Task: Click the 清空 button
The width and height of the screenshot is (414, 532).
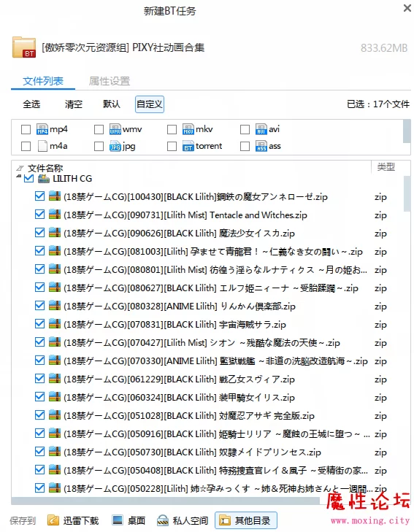Action: 74,104
